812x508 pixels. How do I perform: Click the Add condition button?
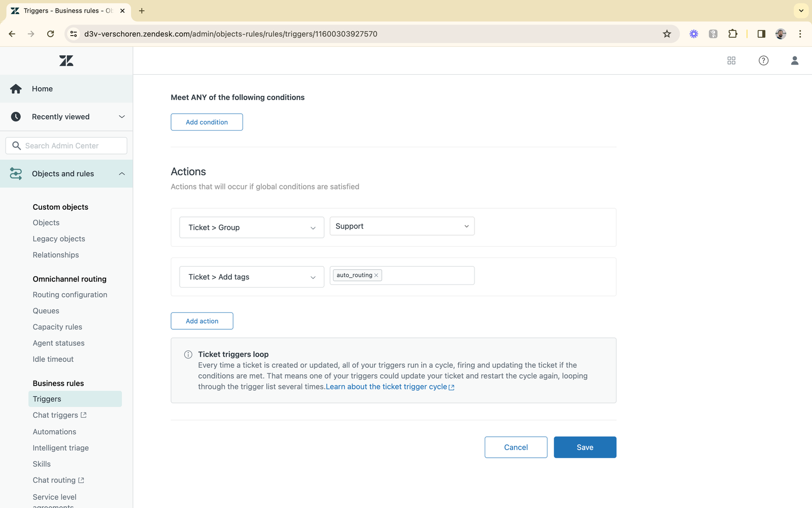point(207,122)
